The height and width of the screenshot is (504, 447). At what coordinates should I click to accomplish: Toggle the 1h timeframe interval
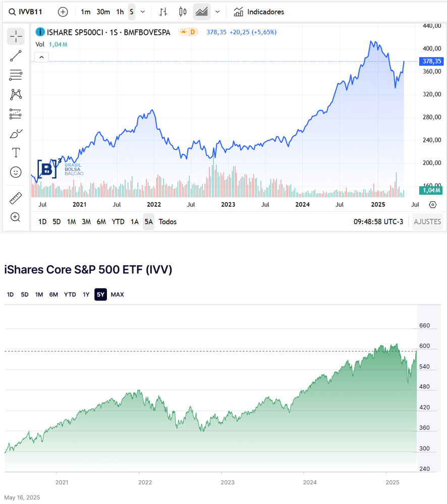click(x=120, y=12)
